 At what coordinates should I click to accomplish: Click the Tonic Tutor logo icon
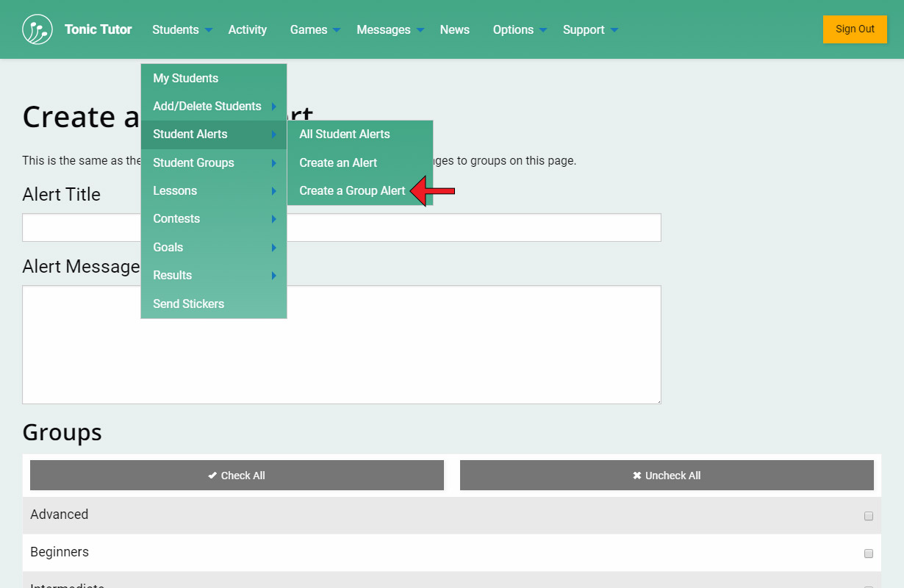37,29
